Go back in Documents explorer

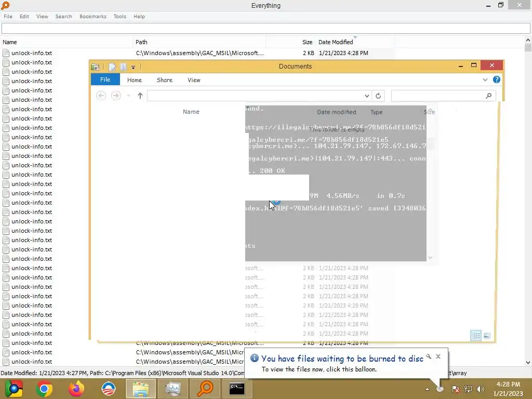(101, 96)
